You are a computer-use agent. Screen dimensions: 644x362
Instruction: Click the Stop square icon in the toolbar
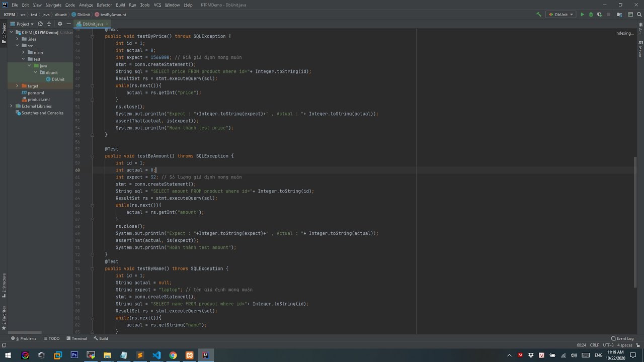(x=608, y=15)
